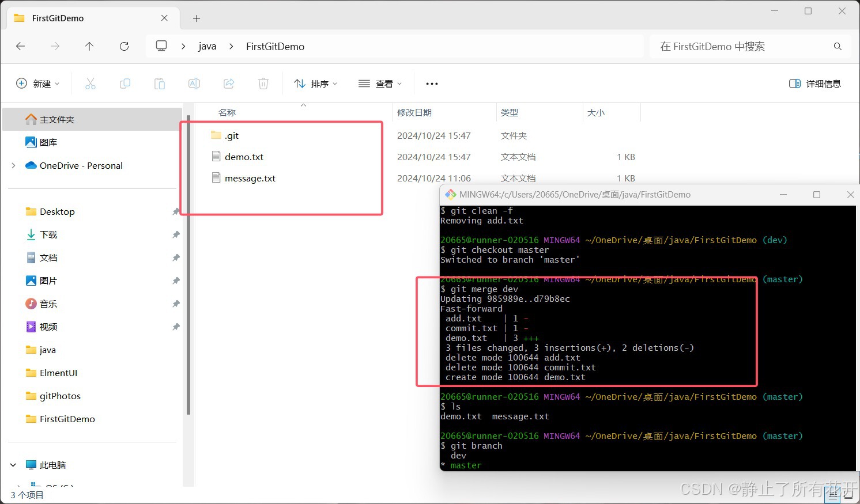Click the Delete trash icon
The width and height of the screenshot is (860, 504).
(x=263, y=84)
